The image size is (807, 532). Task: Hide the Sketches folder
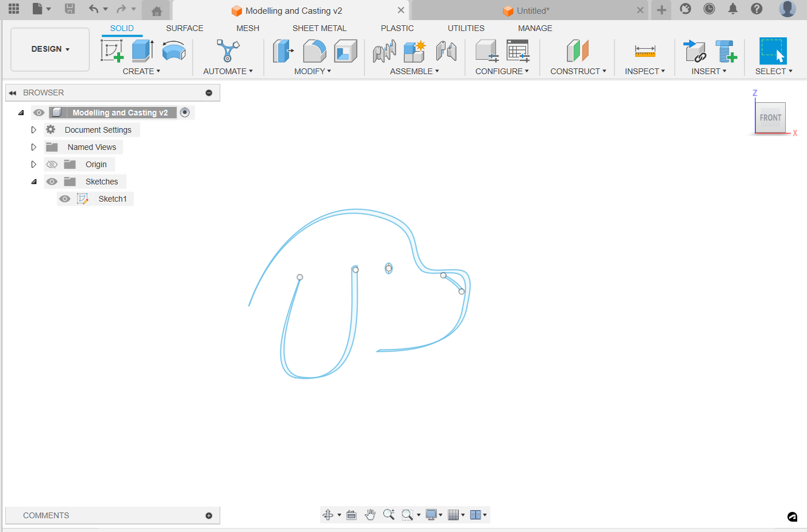click(52, 182)
